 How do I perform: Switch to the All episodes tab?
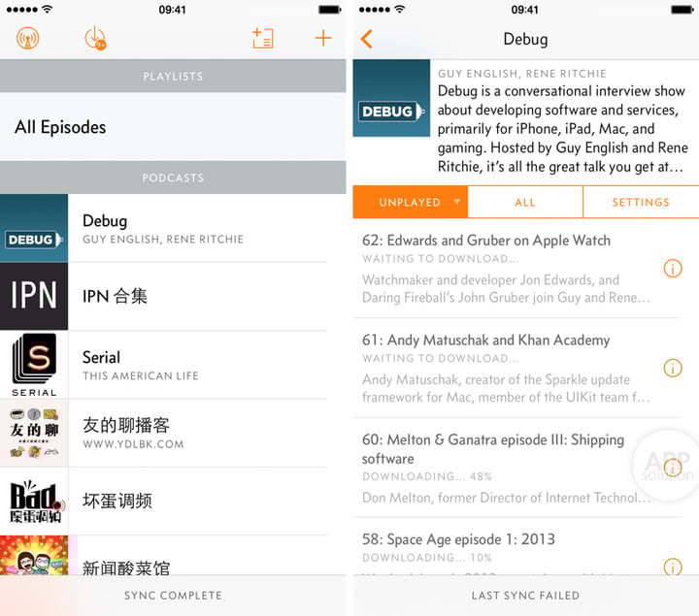pyautogui.click(x=525, y=203)
